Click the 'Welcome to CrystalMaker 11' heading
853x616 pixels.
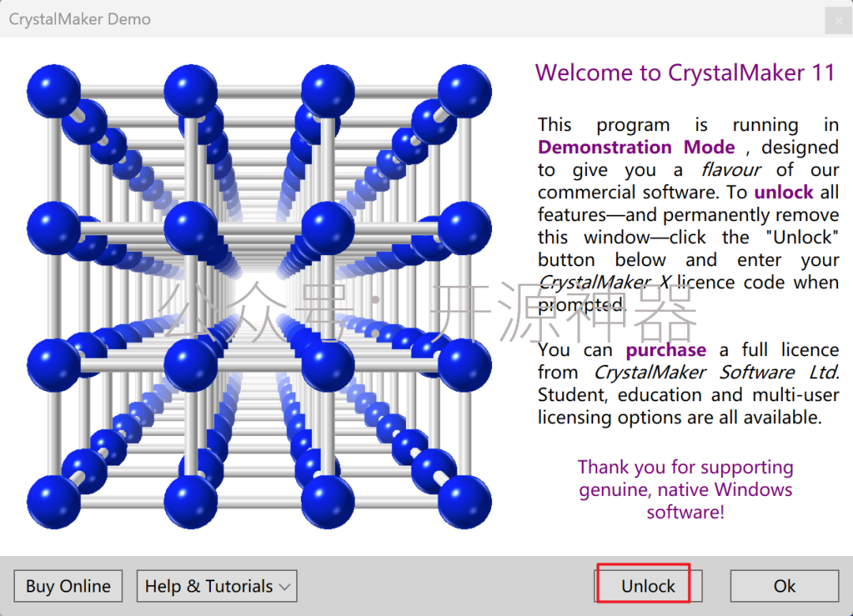(685, 73)
